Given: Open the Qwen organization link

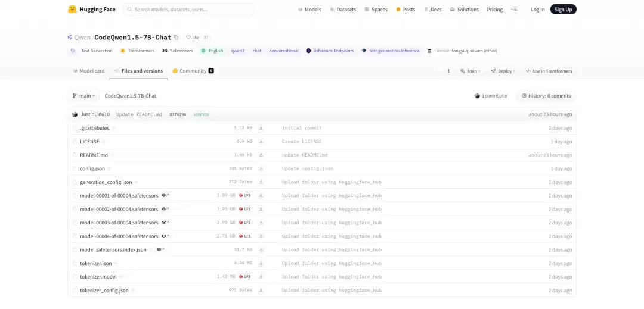Looking at the screenshot, I should (x=82, y=38).
